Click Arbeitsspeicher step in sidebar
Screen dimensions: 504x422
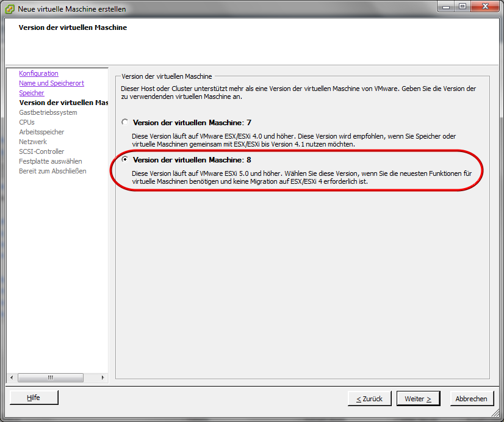click(x=41, y=132)
